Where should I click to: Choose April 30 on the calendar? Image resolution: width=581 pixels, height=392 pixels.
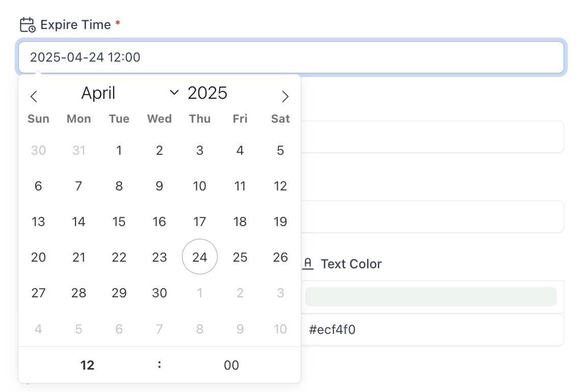click(x=160, y=293)
